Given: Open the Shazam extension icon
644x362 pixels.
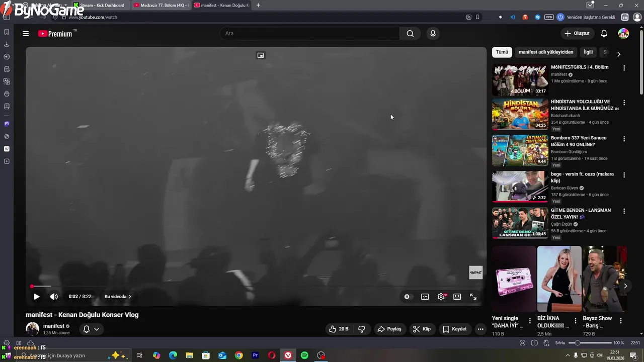Looking at the screenshot, I should pos(537,17).
